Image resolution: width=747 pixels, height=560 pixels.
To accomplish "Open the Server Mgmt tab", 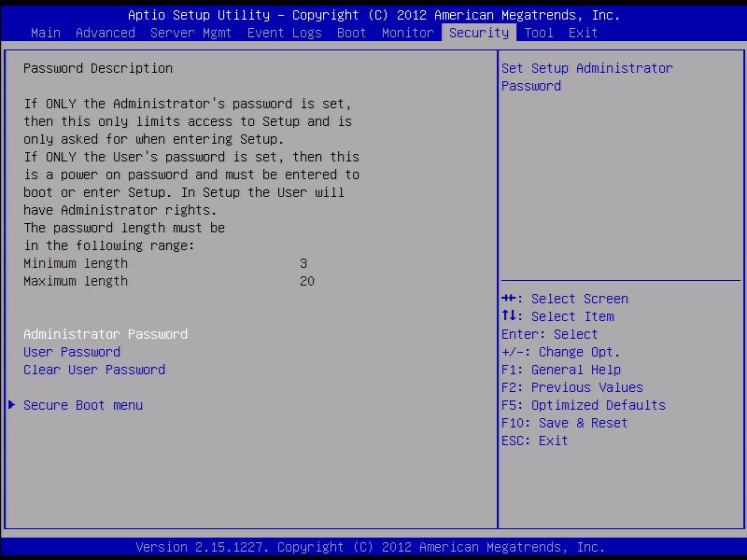I will click(x=190, y=33).
